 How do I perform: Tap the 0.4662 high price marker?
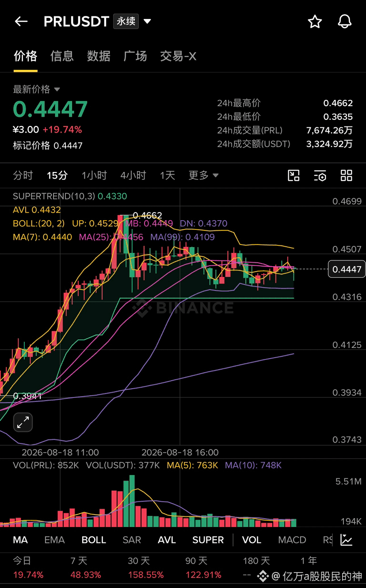[147, 216]
